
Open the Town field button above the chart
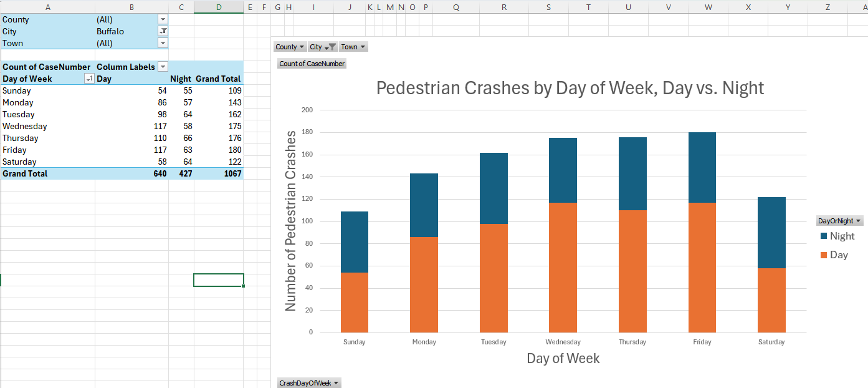click(x=353, y=47)
